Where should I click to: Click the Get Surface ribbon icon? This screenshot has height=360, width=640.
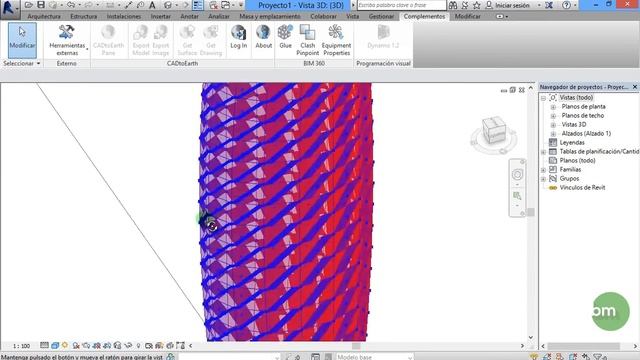pos(187,40)
